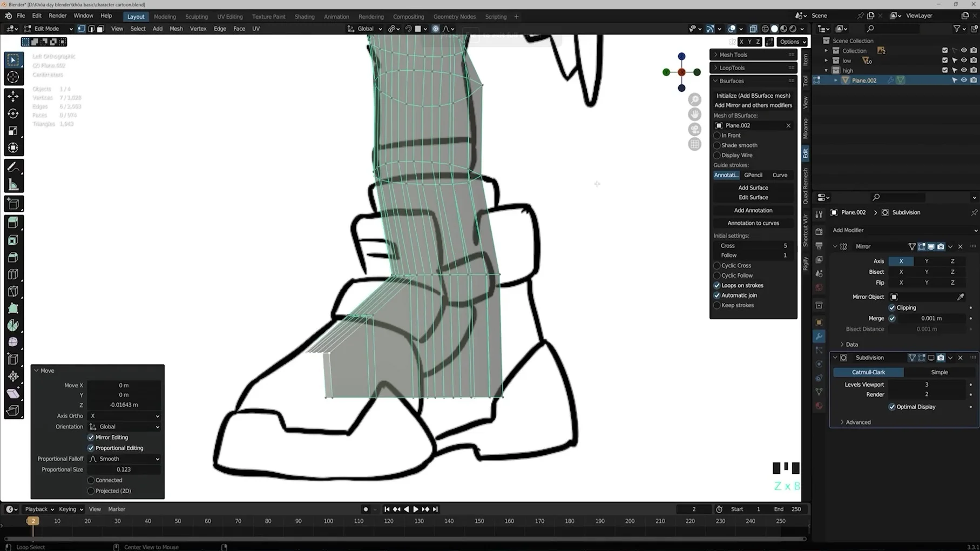Screen dimensions: 980x551
Task: Toggle camera view icon in viewport
Action: click(x=695, y=130)
